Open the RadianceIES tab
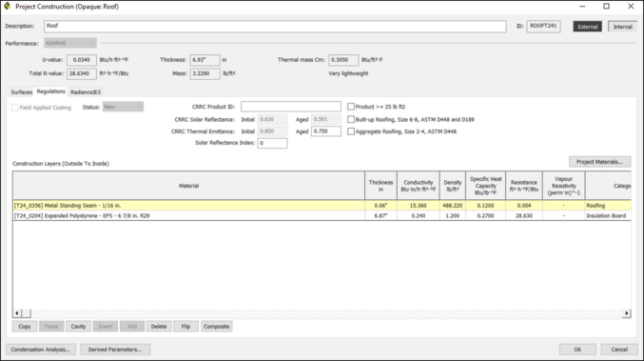Image resolution: width=644 pixels, height=361 pixels. 86,92
